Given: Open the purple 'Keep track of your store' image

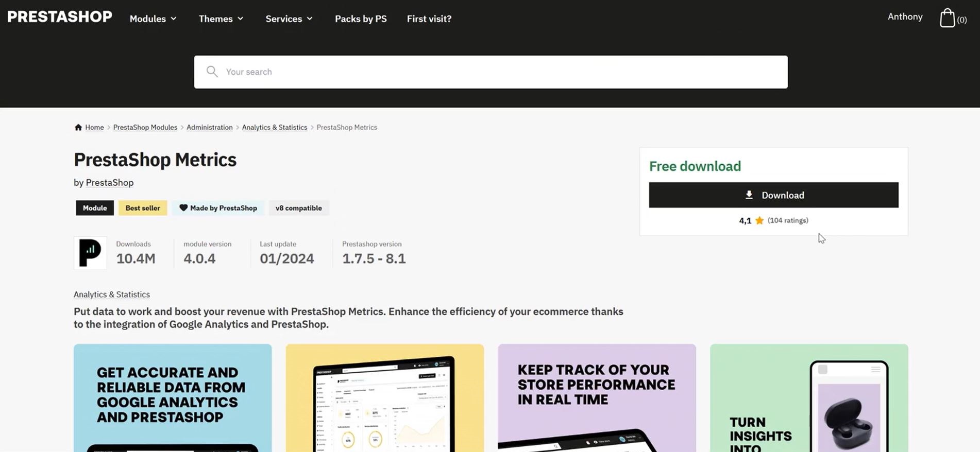Looking at the screenshot, I should point(597,398).
